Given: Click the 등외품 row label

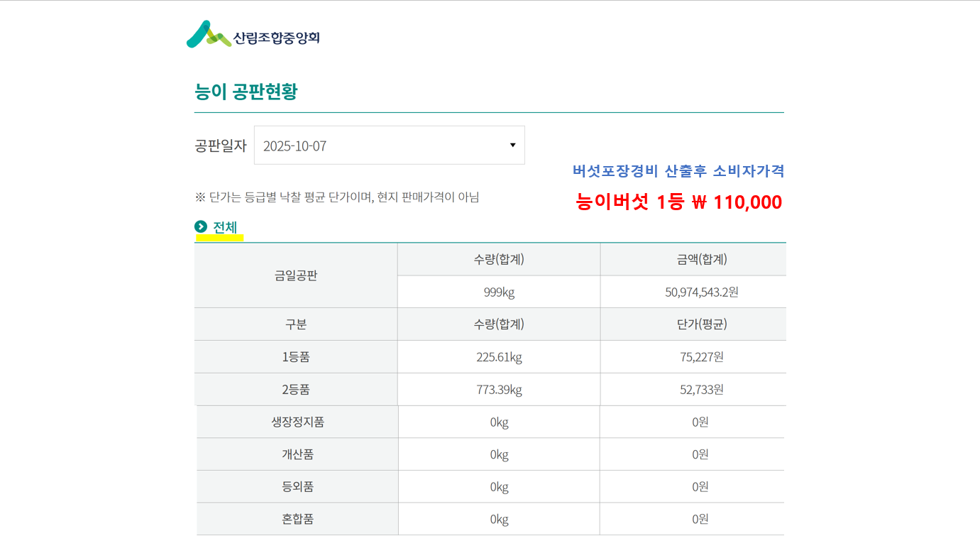Looking at the screenshot, I should pyautogui.click(x=297, y=487).
